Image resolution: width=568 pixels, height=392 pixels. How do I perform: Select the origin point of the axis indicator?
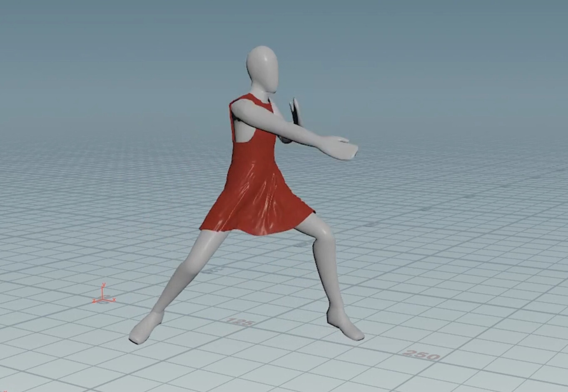[x=102, y=300]
